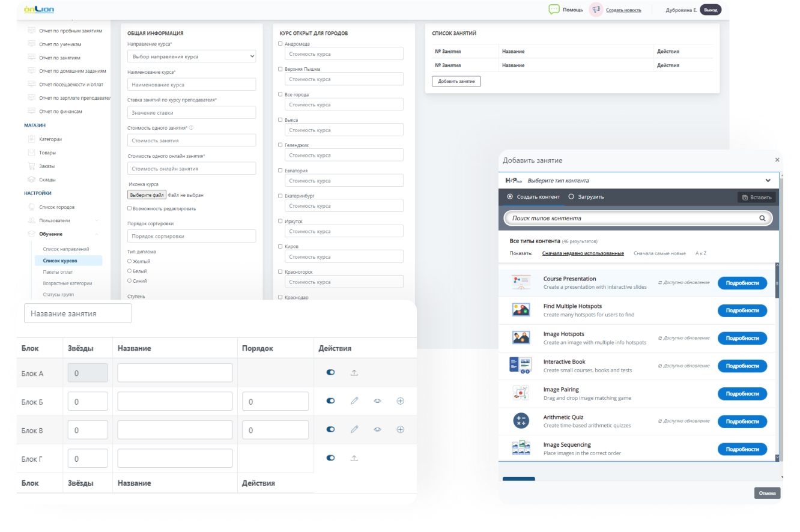
Task: Open Пакеты оплат in the sidebar
Action: [58, 272]
